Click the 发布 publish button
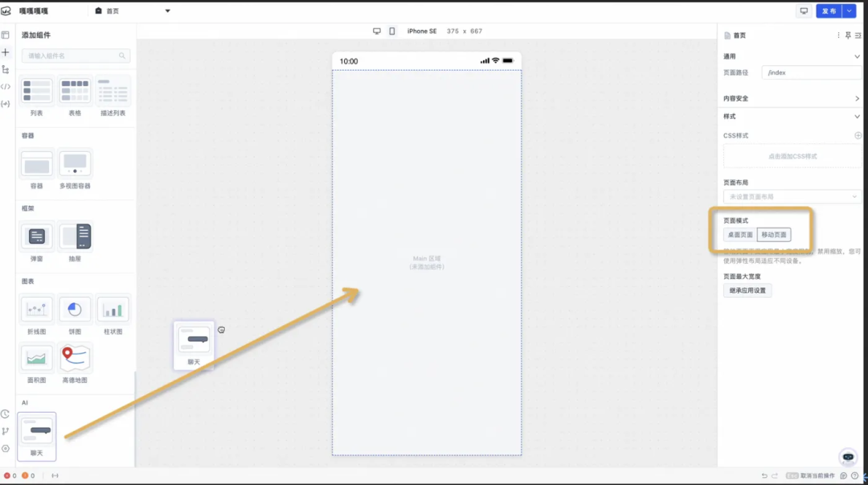 pyautogui.click(x=829, y=11)
